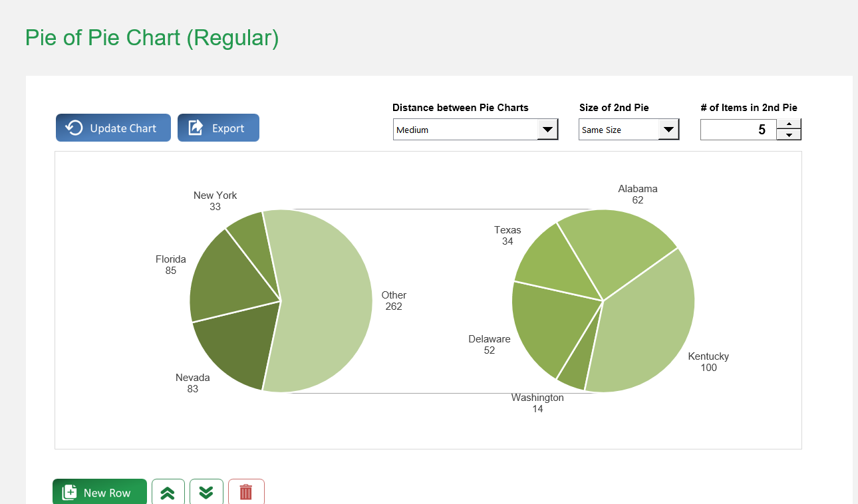Click the double down-chevron to move row down
The width and height of the screenshot is (858, 504).
point(206,492)
